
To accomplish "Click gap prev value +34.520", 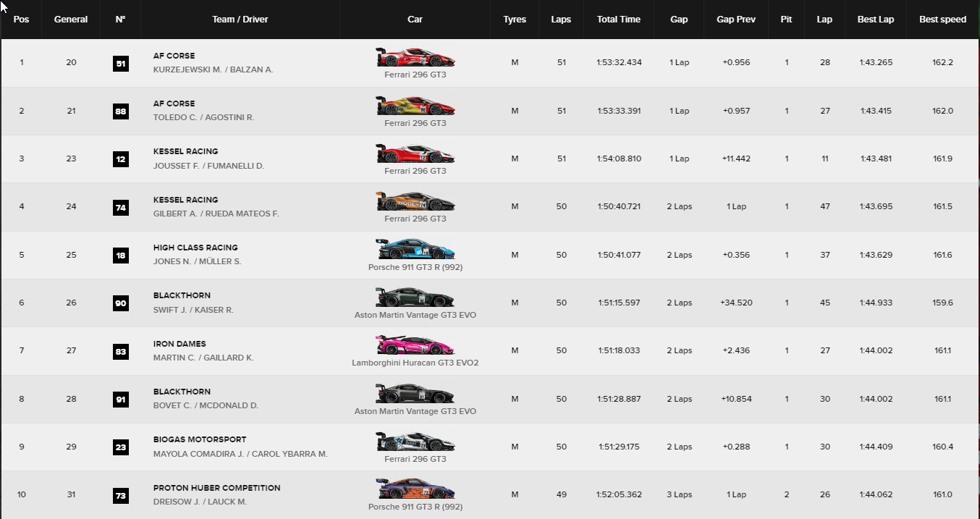I will tap(736, 303).
